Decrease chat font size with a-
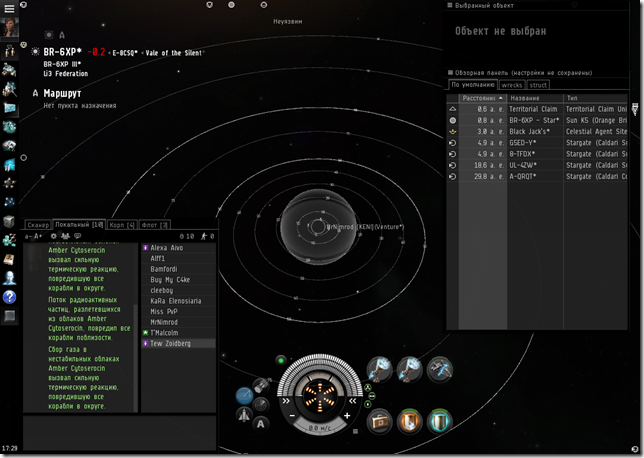 pyautogui.click(x=28, y=236)
